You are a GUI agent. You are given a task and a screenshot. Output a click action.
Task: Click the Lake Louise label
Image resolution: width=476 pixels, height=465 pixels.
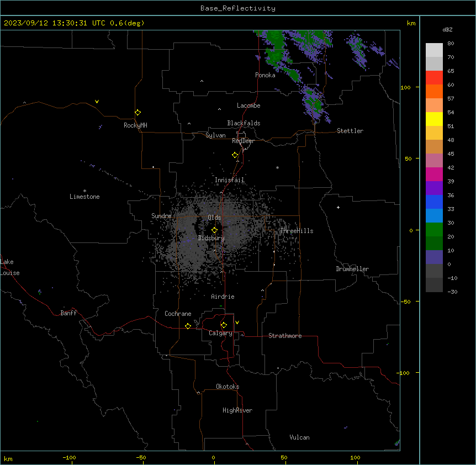tap(10, 267)
